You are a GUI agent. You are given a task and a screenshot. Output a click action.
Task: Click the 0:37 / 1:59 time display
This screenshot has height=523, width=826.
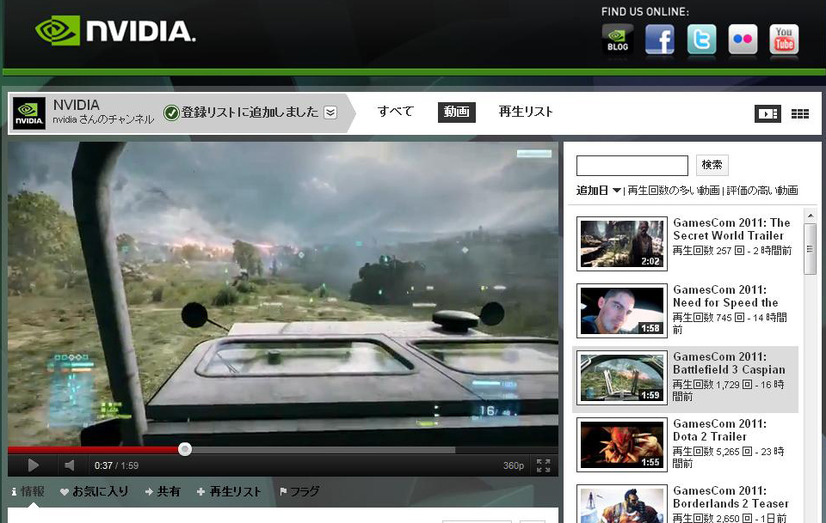pyautogui.click(x=116, y=466)
